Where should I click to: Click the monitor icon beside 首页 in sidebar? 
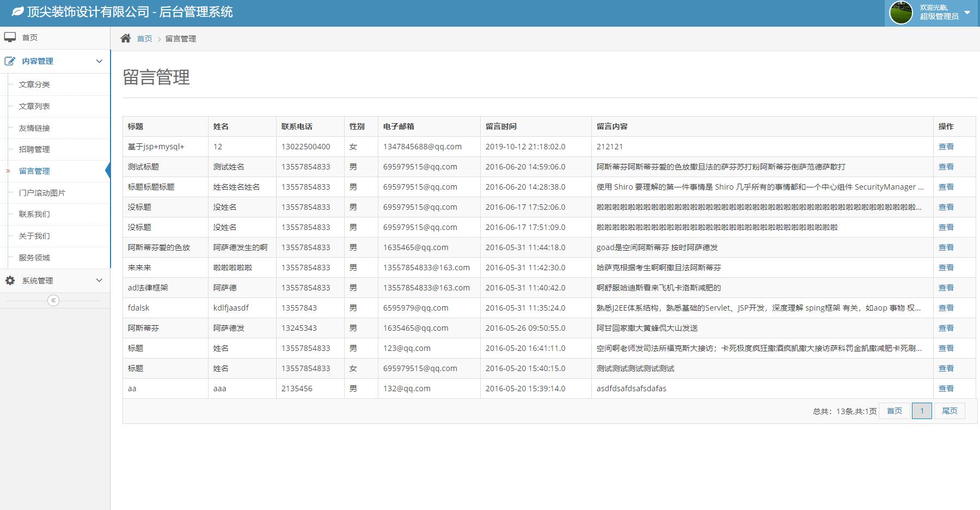pos(10,38)
